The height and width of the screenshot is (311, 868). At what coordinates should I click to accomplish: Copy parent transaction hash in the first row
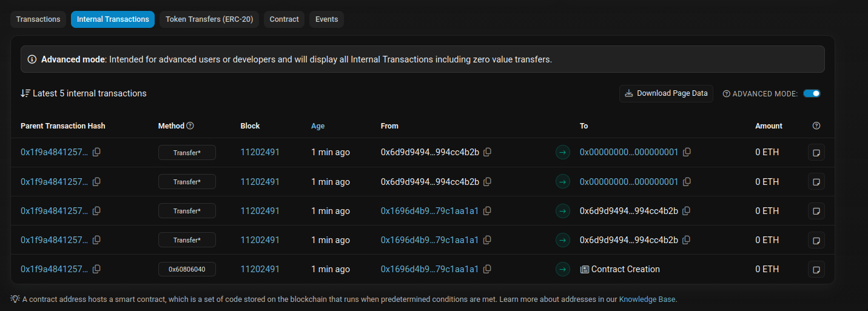pos(96,152)
